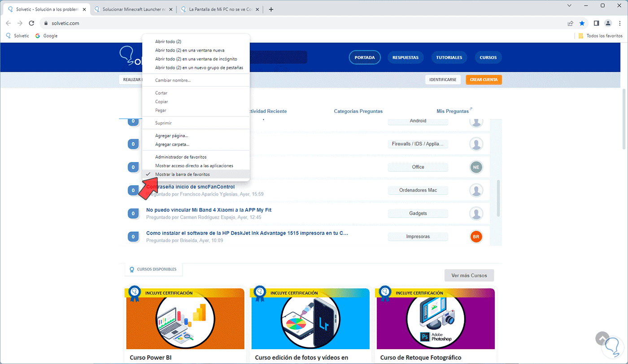The width and height of the screenshot is (628, 364).
Task: Open the Office category tag
Action: click(x=418, y=167)
